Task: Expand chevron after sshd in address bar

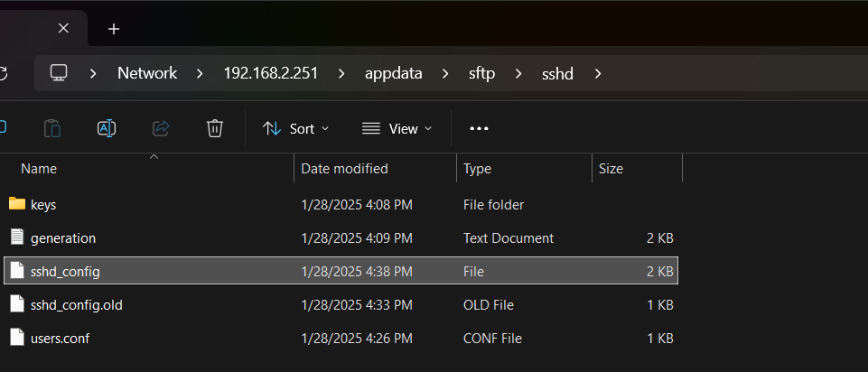Action: 598,73
